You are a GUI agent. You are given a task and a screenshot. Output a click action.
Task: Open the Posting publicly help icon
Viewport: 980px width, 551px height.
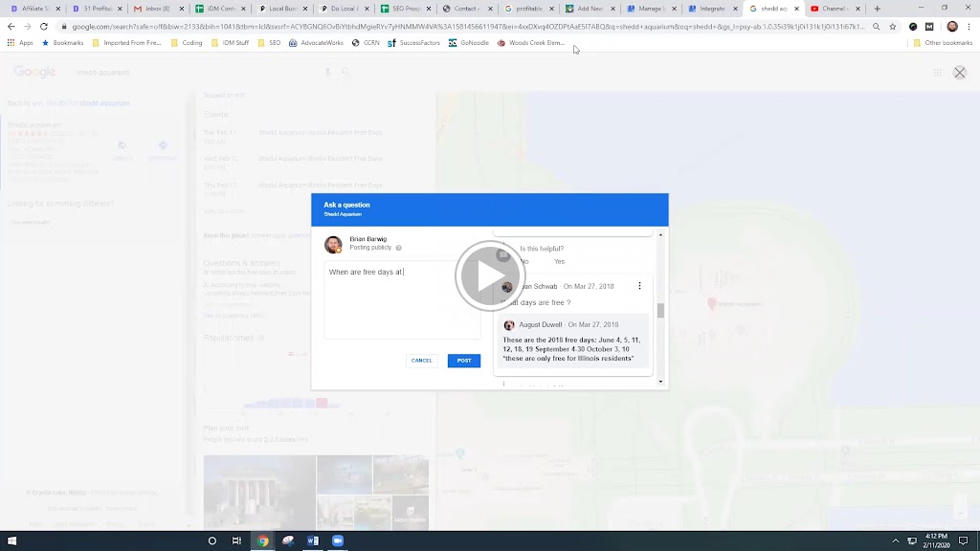[399, 248]
